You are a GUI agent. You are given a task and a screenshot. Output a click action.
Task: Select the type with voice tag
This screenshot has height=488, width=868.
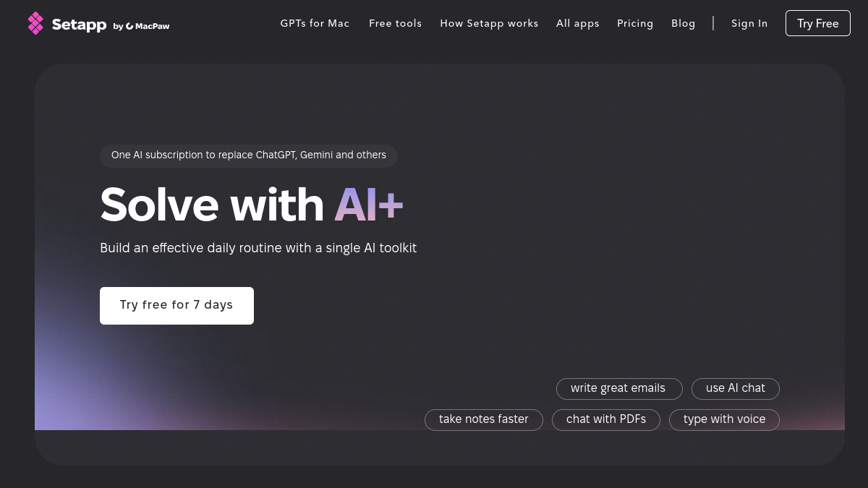(724, 419)
